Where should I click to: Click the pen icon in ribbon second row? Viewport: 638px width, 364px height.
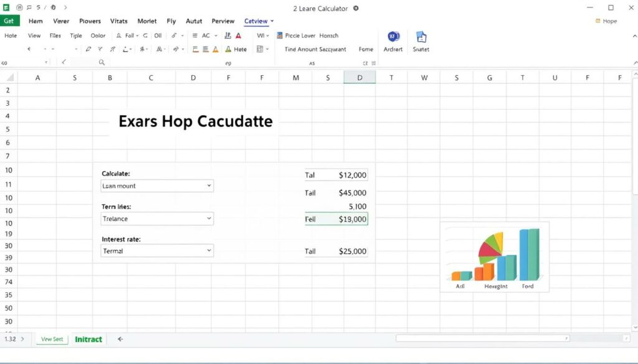pyautogui.click(x=88, y=49)
